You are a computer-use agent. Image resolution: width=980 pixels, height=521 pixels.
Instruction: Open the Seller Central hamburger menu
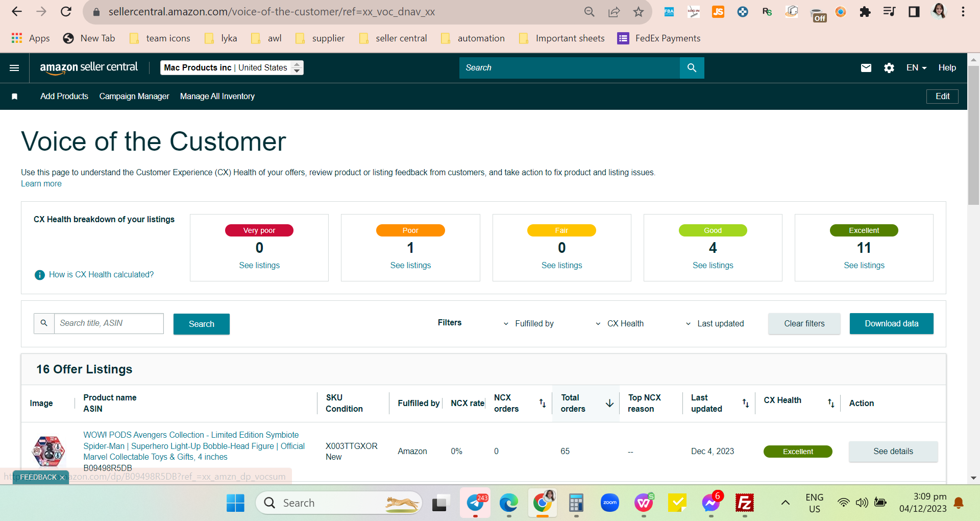point(14,68)
